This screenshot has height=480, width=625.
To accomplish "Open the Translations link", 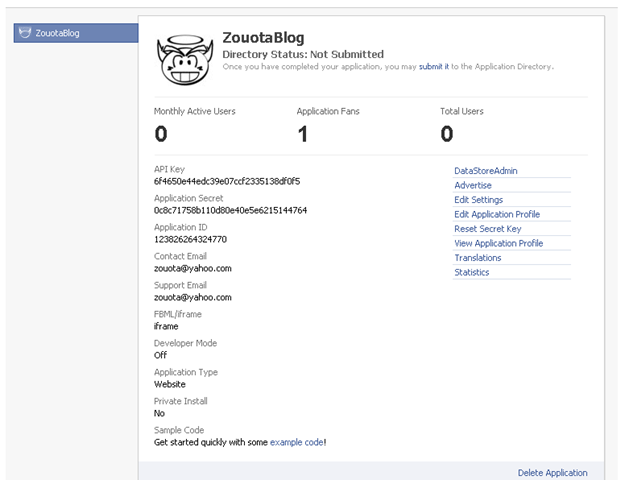I will tap(478, 258).
